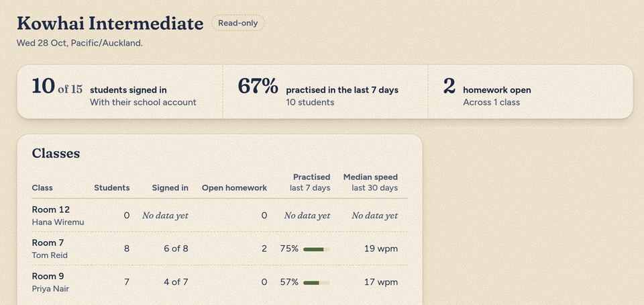This screenshot has height=305, width=644.
Task: Click the Open homework column header
Action: [x=234, y=188]
